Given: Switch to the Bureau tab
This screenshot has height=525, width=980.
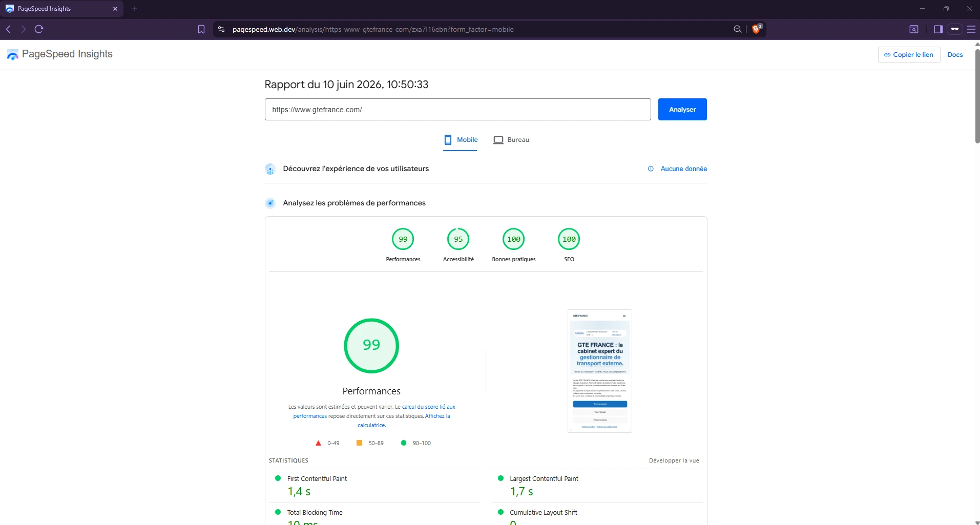Looking at the screenshot, I should (511, 140).
